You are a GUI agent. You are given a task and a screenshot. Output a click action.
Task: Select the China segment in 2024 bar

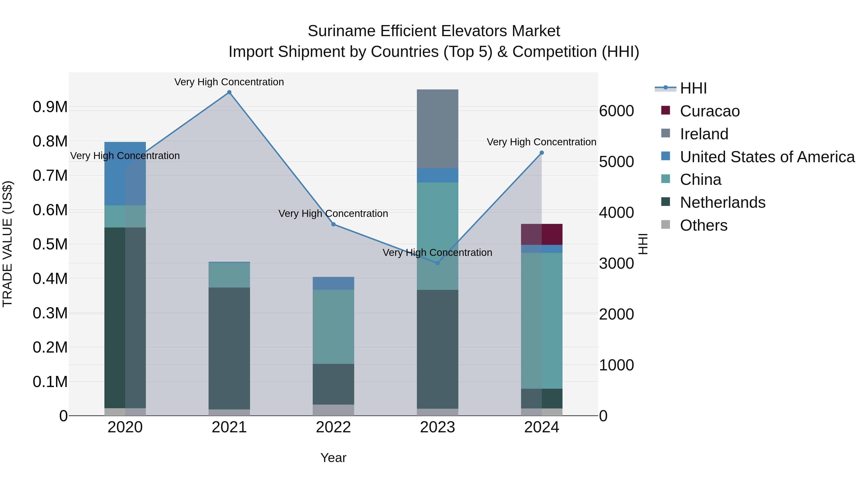[542, 321]
